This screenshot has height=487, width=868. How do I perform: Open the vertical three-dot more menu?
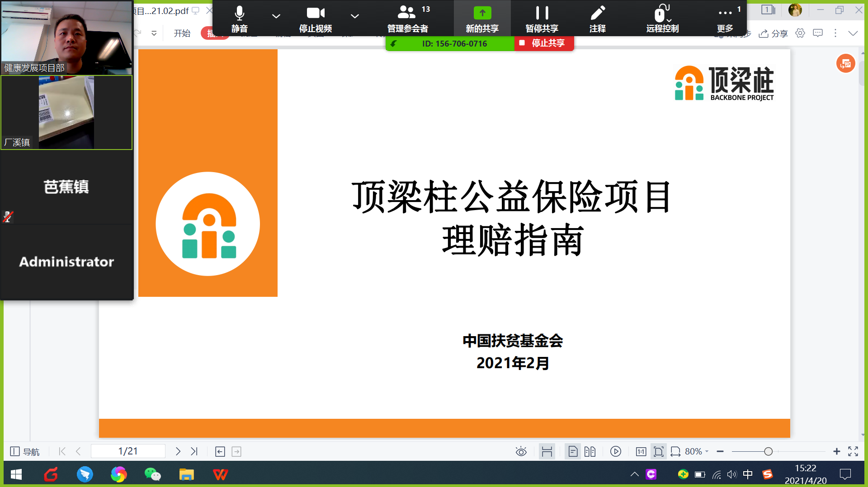pos(835,33)
